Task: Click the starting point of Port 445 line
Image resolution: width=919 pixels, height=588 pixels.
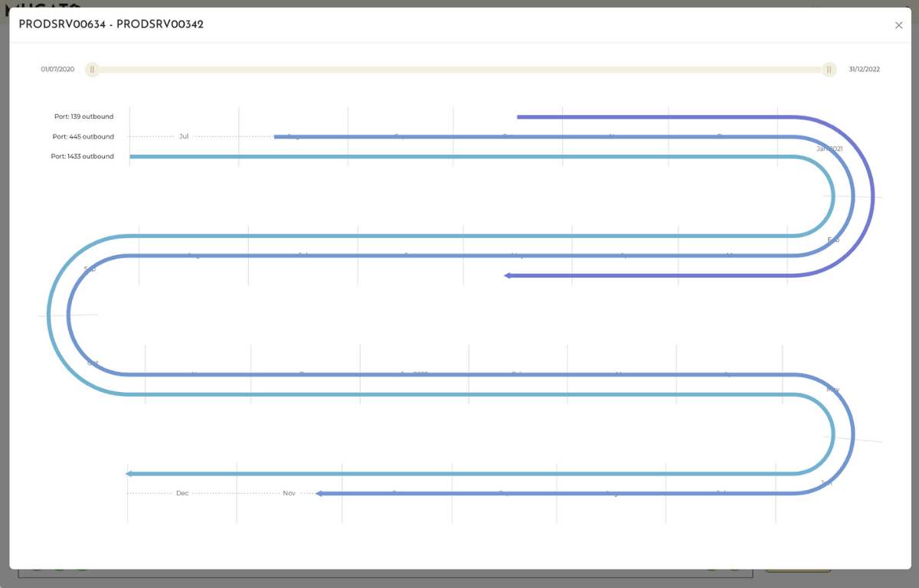Action: tap(276, 137)
